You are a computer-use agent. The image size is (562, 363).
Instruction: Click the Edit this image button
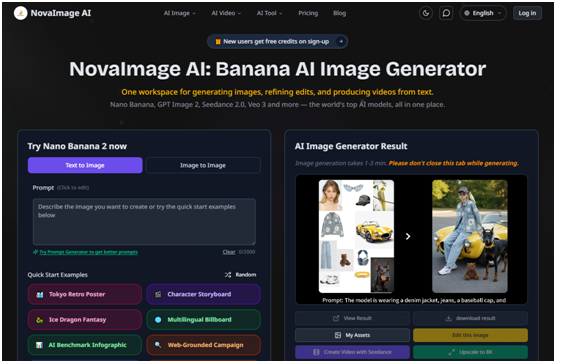(470, 335)
